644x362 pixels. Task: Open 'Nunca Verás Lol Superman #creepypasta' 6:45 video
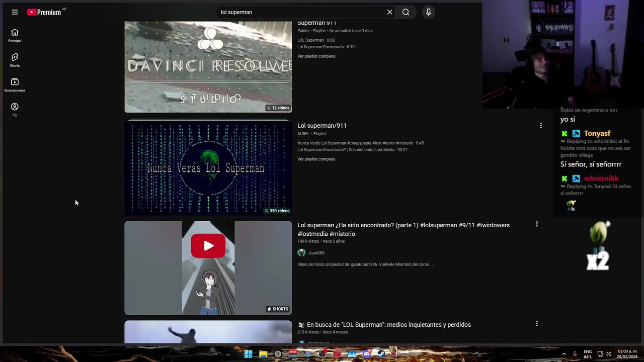click(360, 143)
